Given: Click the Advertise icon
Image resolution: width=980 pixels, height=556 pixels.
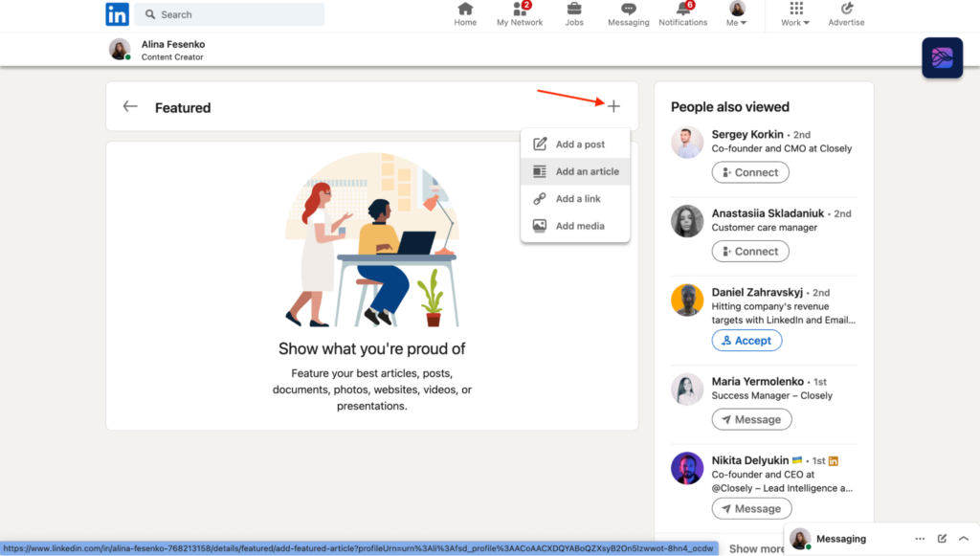Looking at the screenshot, I should (846, 10).
